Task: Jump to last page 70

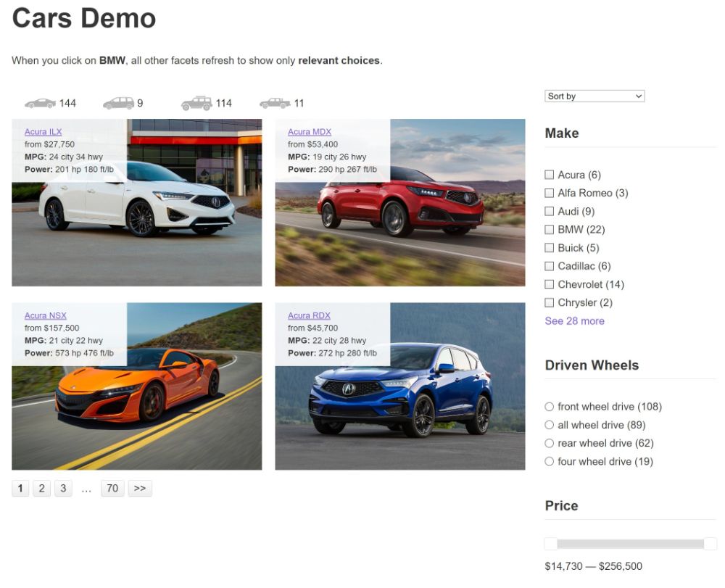Action: 112,488
